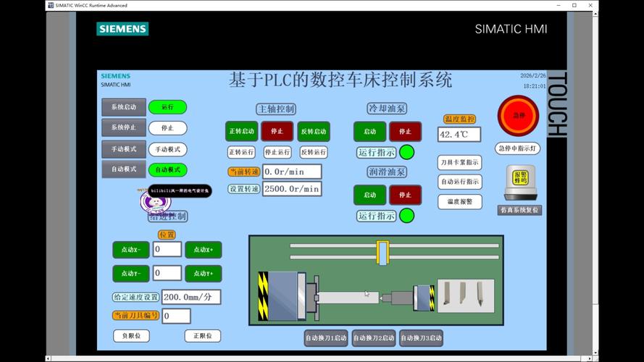Start spindle reverse with 反转启动

click(314, 131)
